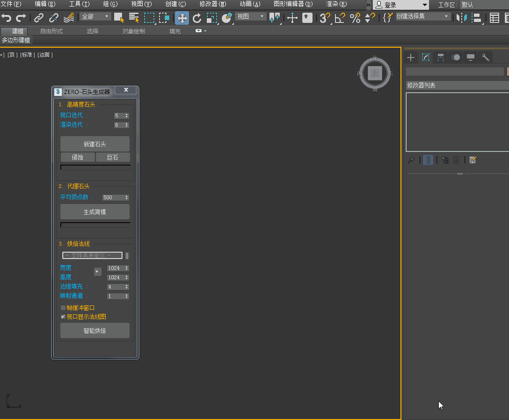The image size is (509, 420).
Task: Click the Mirror tool icon
Action: [x=462, y=18]
